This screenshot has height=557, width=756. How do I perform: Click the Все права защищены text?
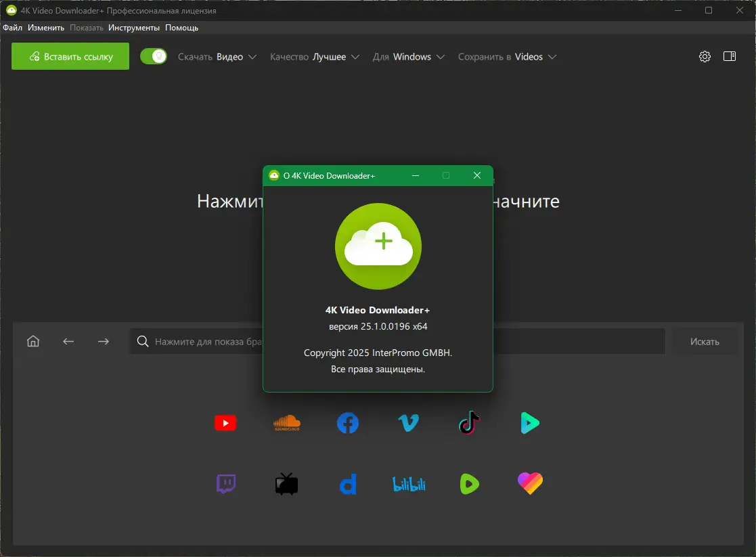pyautogui.click(x=378, y=370)
